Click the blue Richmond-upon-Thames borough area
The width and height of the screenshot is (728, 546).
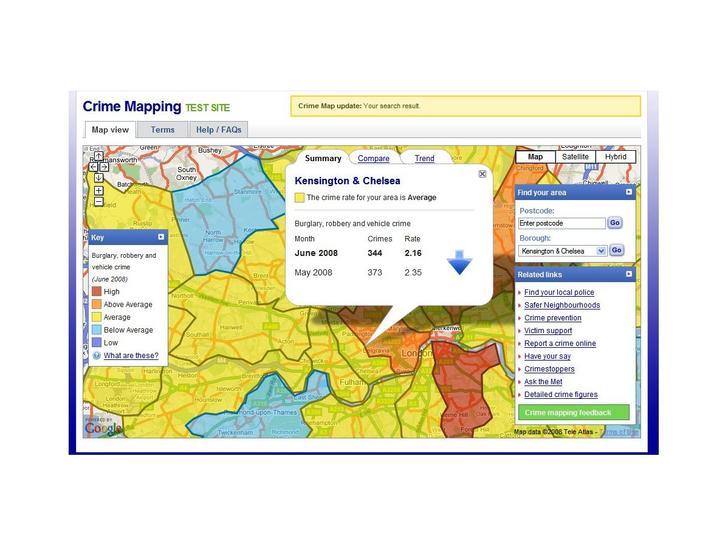click(x=260, y=411)
